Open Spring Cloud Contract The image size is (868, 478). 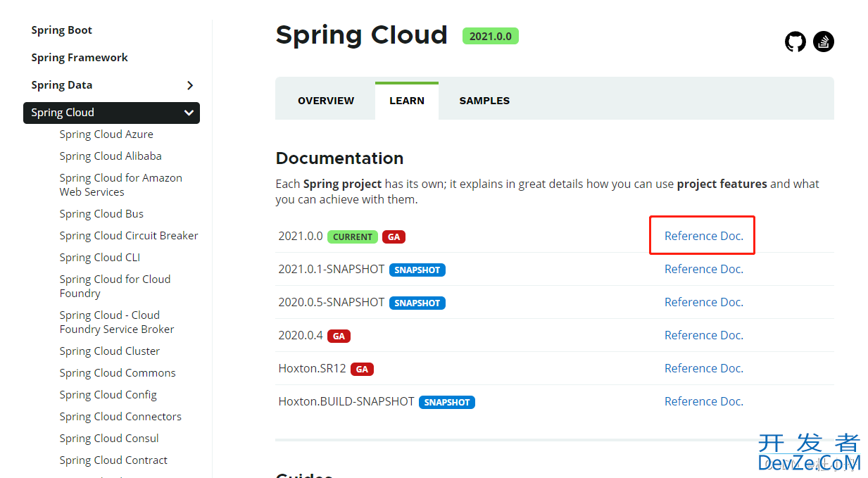pos(113,460)
